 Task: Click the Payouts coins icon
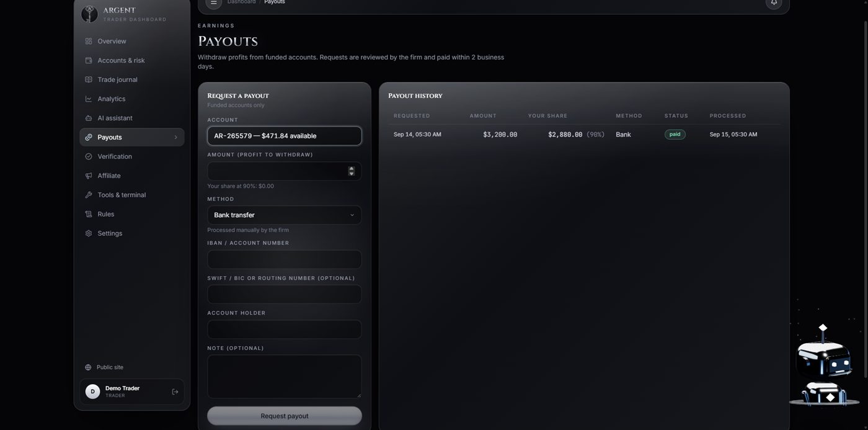click(89, 137)
